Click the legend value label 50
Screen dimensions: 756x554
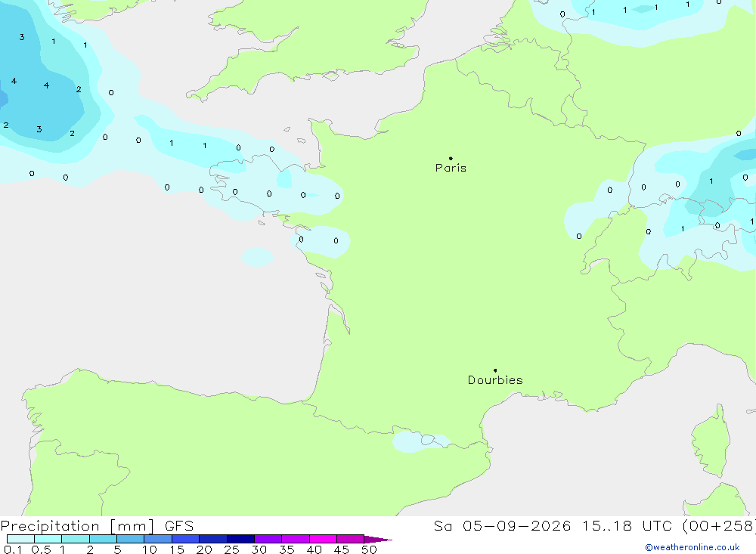[369, 549]
